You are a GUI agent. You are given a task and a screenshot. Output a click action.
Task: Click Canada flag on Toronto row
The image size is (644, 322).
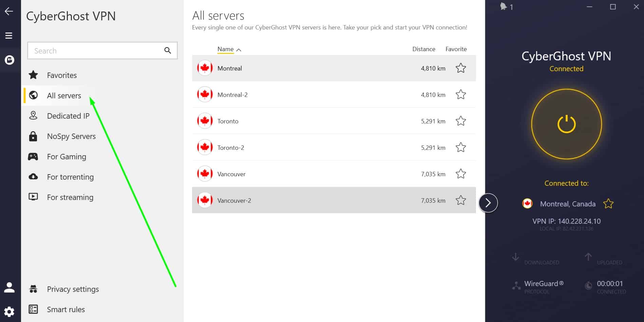click(205, 121)
